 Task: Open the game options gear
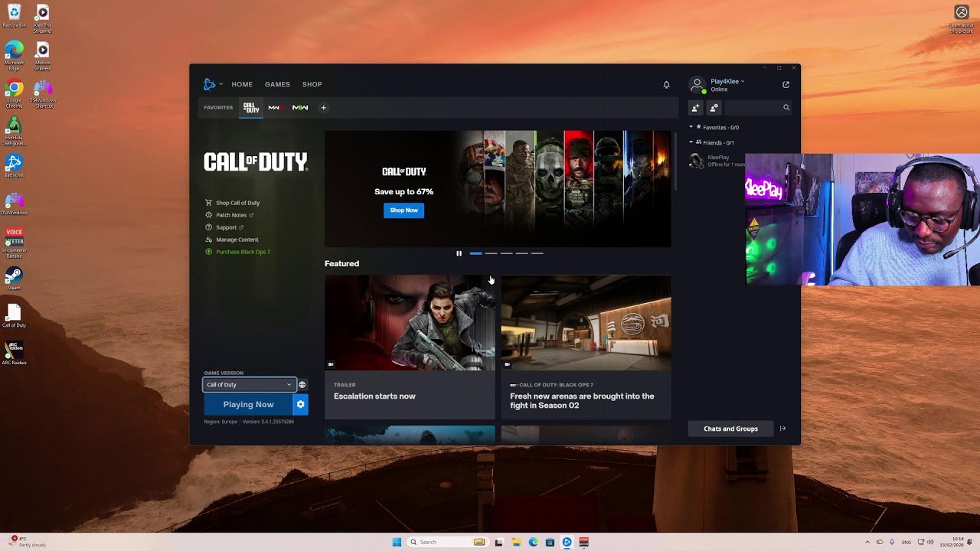[301, 405]
